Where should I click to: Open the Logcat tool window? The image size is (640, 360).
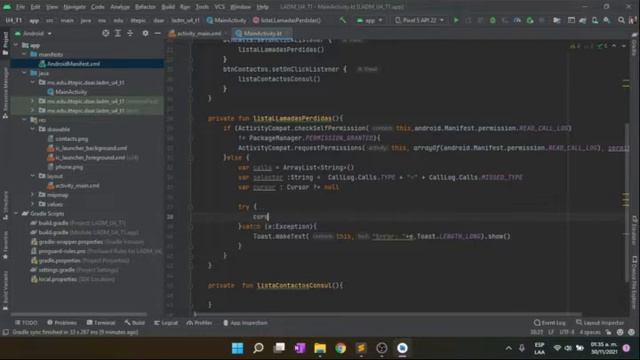coord(166,323)
